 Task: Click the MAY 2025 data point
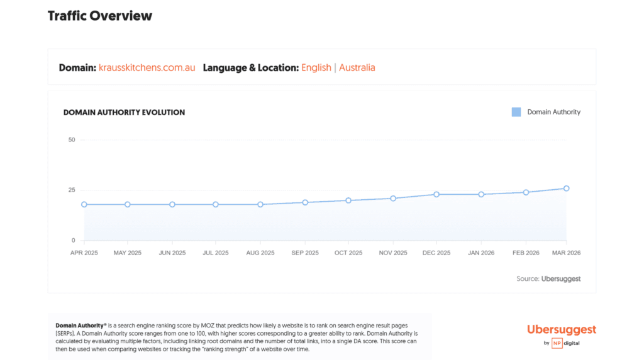(x=128, y=204)
